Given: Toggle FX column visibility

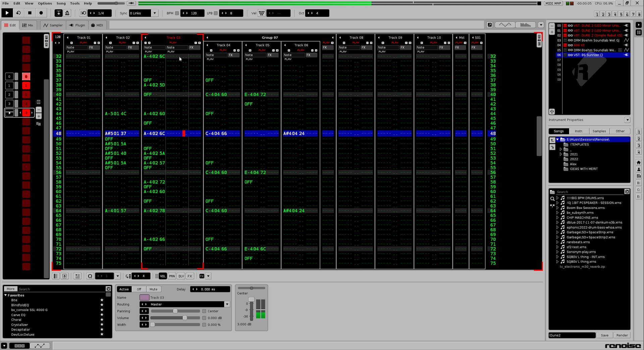Looking at the screenshot, I should pyautogui.click(x=190, y=276).
